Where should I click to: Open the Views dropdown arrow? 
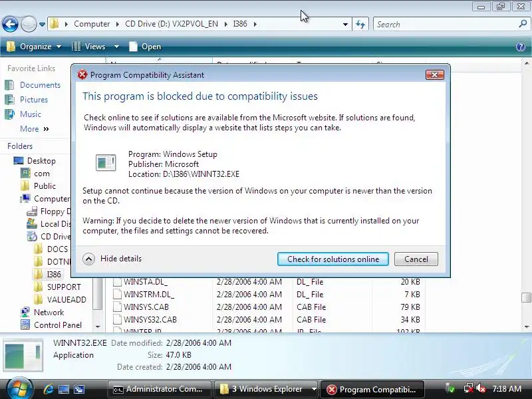(116, 47)
